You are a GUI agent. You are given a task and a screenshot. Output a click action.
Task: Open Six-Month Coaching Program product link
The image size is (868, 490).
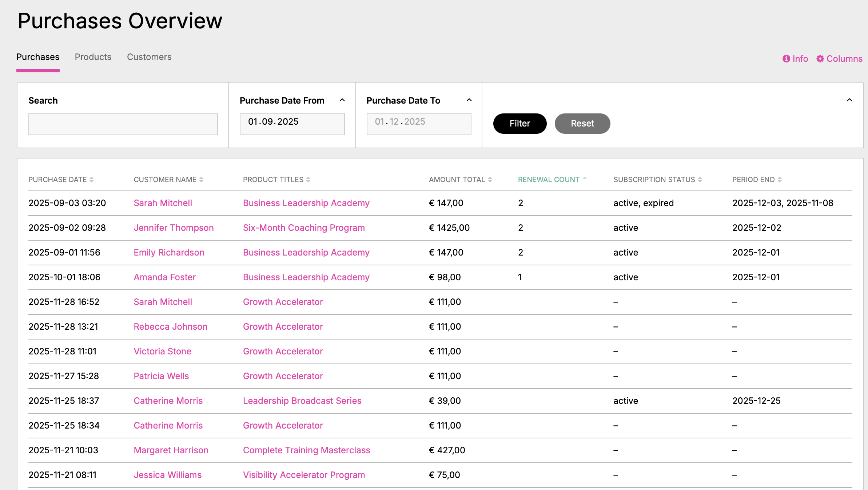tap(304, 228)
